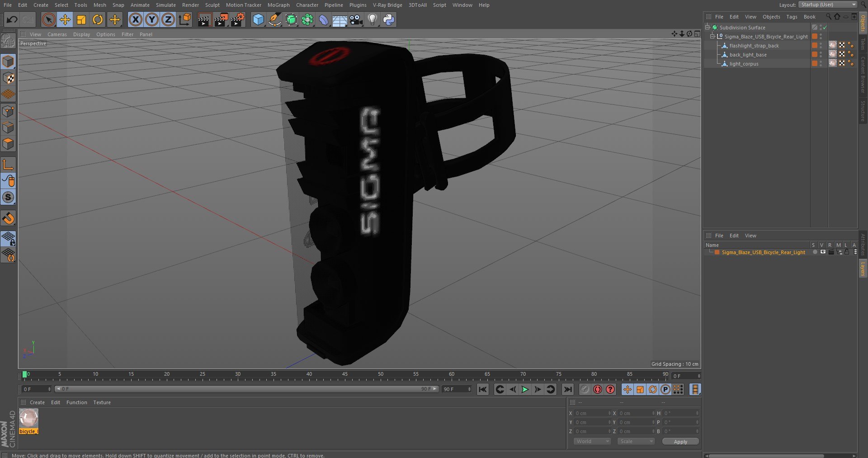The image size is (868, 458).
Task: Toggle X-axis lock
Action: click(x=135, y=19)
